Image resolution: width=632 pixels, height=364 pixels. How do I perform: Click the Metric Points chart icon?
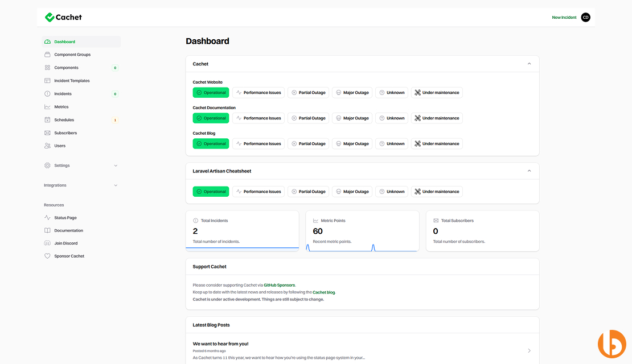pos(315,221)
